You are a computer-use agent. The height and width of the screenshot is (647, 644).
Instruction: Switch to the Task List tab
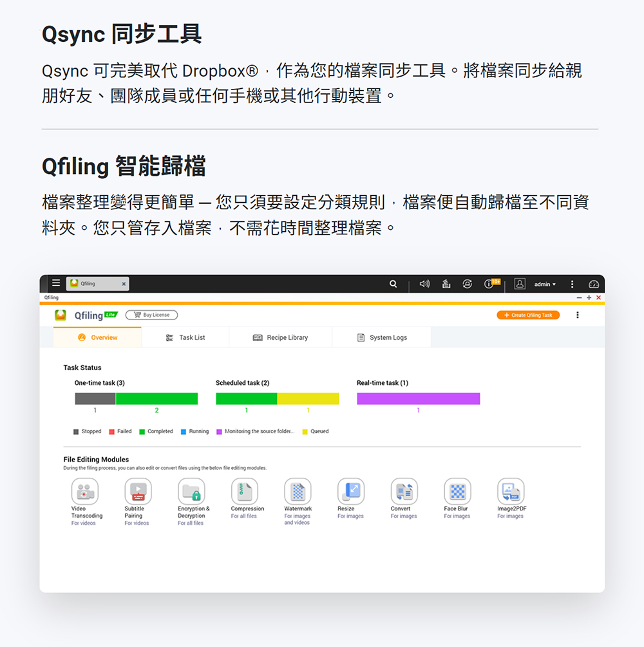[185, 337]
